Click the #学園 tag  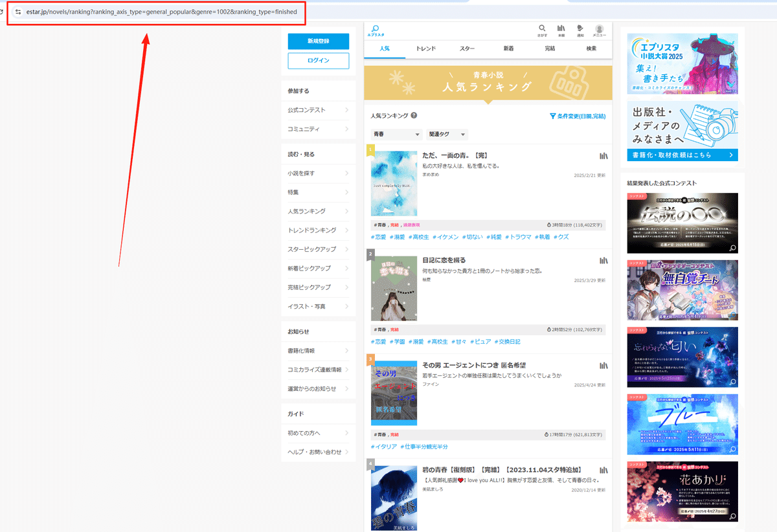coord(398,342)
